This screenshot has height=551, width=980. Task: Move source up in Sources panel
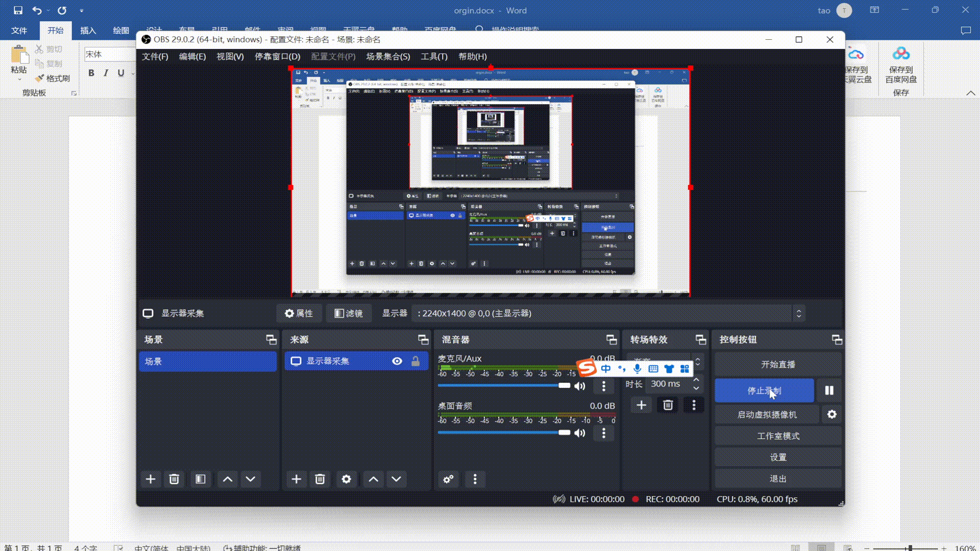(374, 479)
